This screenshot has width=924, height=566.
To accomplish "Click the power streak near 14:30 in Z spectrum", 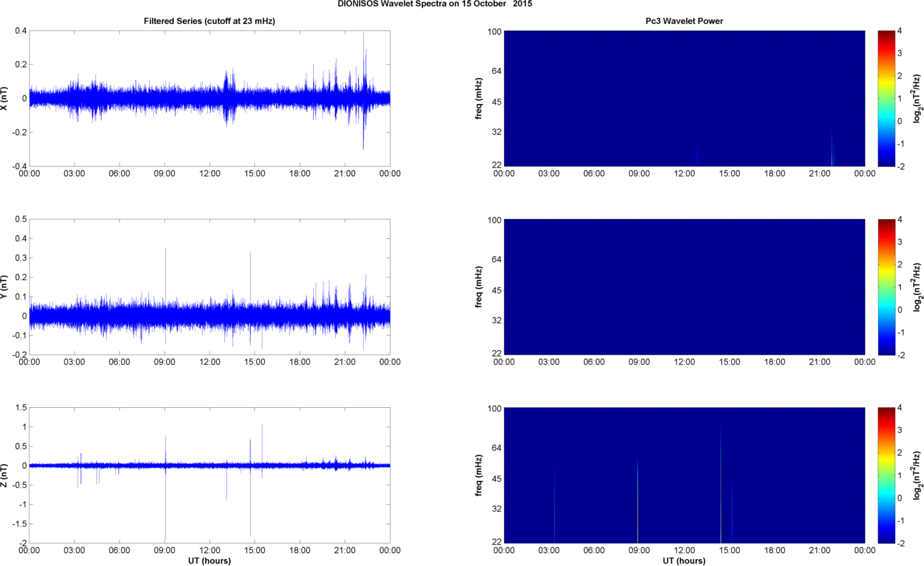I will click(721, 486).
